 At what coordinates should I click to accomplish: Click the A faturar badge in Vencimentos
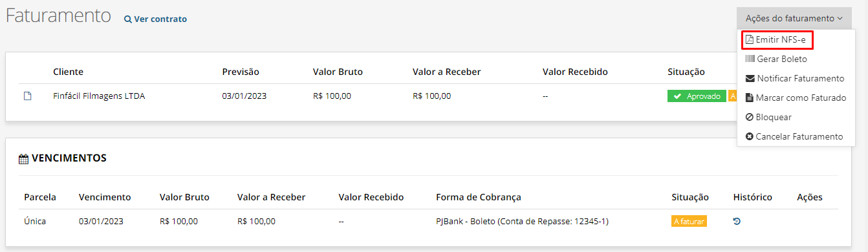pyautogui.click(x=689, y=221)
